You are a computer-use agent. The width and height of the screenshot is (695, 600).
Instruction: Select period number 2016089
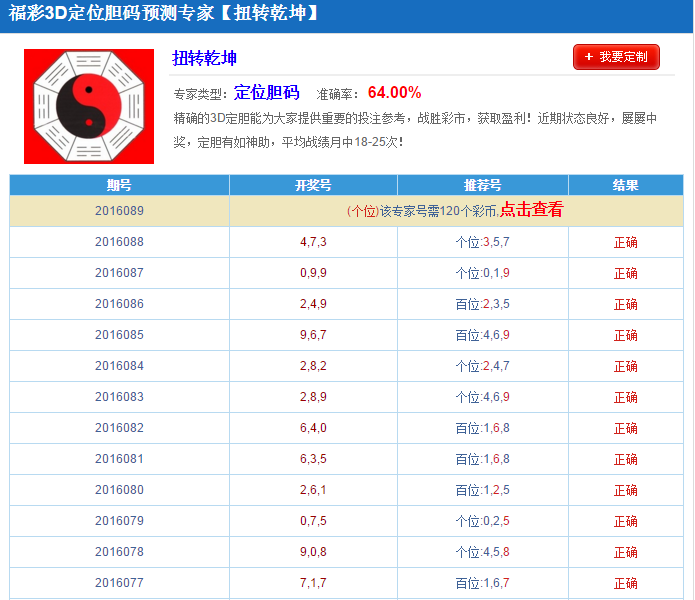coord(119,210)
